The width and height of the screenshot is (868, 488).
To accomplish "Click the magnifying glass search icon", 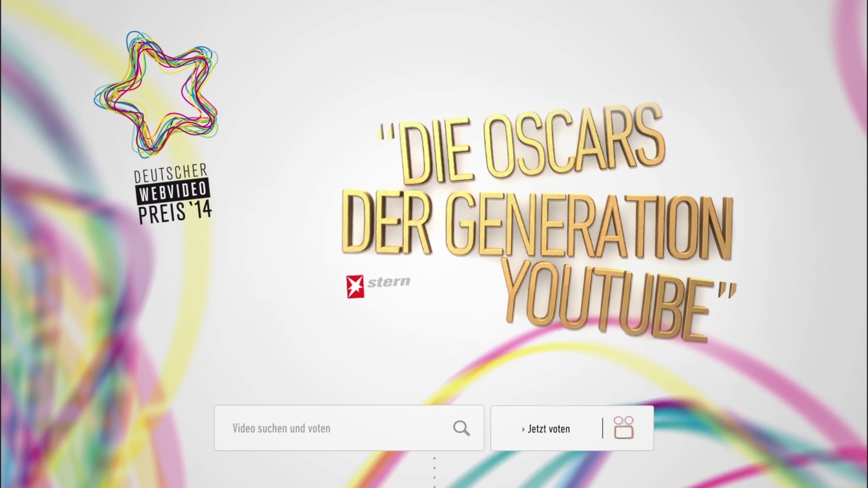I will click(x=461, y=428).
